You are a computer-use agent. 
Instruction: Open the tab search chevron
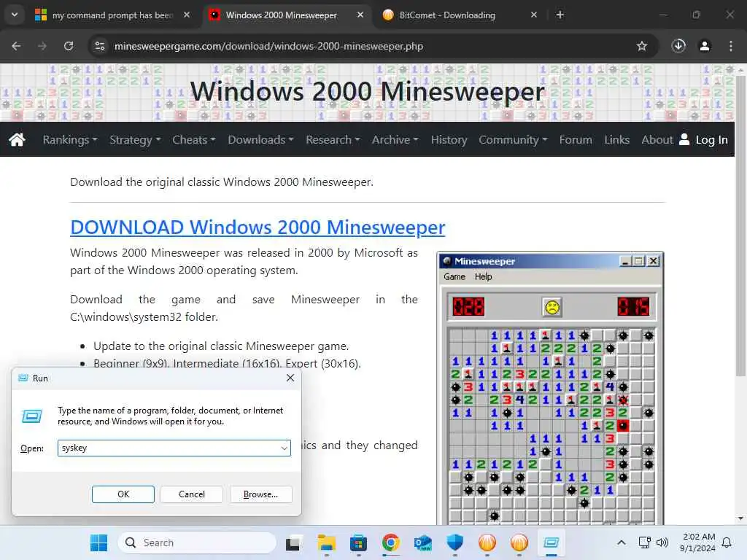15,15
